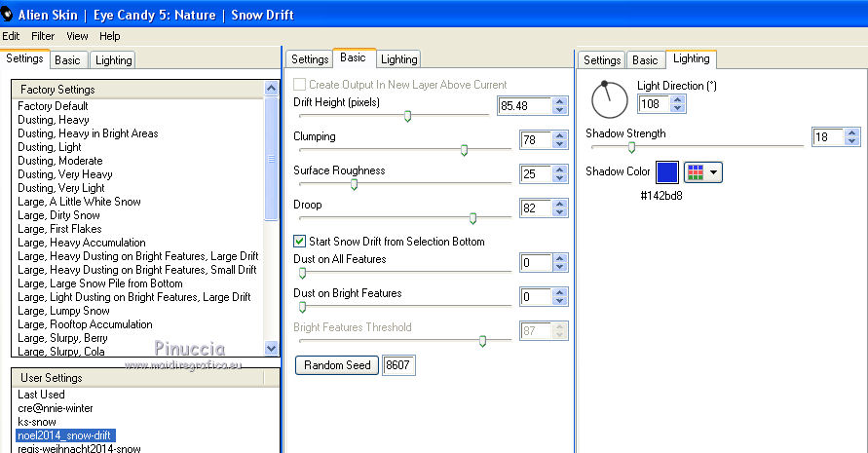Select Large, A Little White Snow preset
Viewport: 868px width, 453px height.
79,202
